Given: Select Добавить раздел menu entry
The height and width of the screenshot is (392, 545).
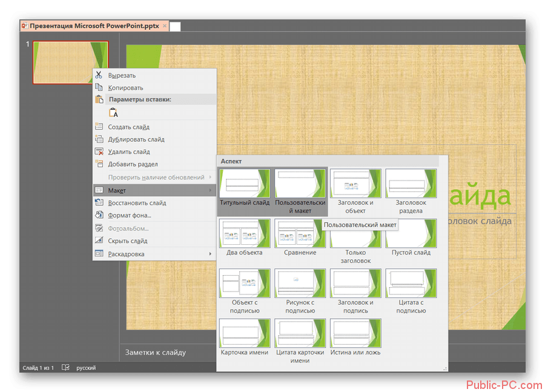Looking at the screenshot, I should tap(133, 164).
